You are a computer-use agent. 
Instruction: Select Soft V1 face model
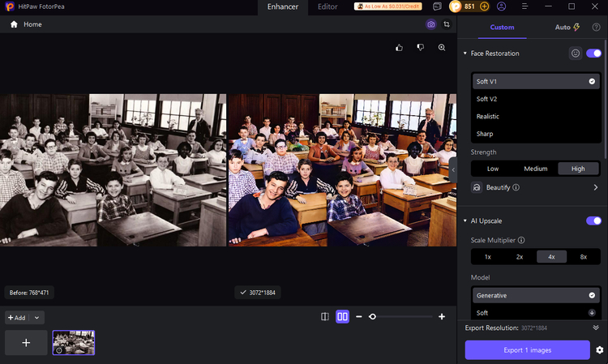[536, 81]
